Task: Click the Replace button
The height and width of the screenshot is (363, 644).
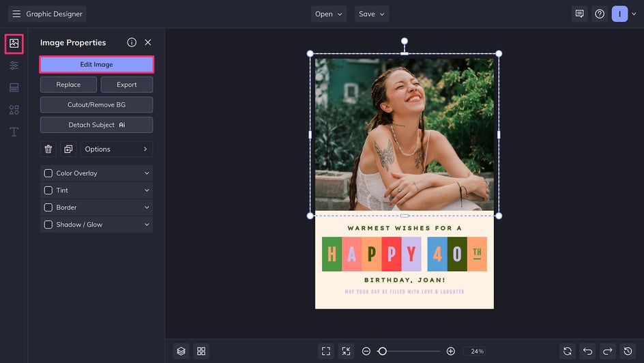Action: [68, 85]
